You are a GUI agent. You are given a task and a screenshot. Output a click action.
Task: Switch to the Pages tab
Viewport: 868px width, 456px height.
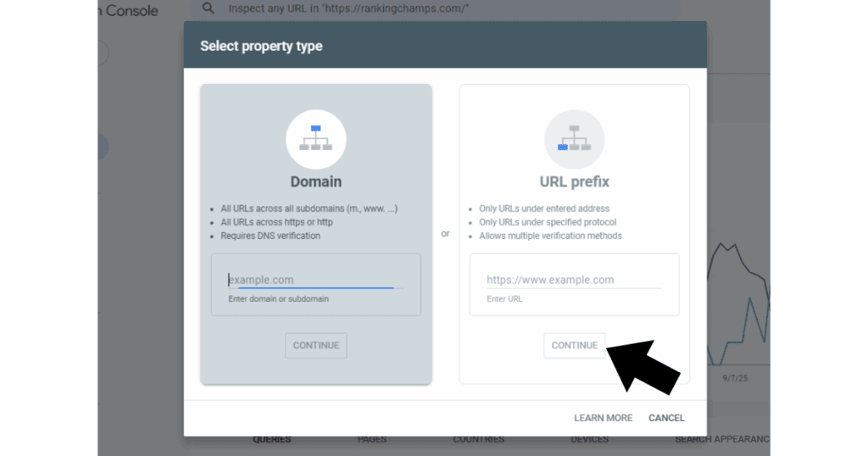(x=372, y=440)
